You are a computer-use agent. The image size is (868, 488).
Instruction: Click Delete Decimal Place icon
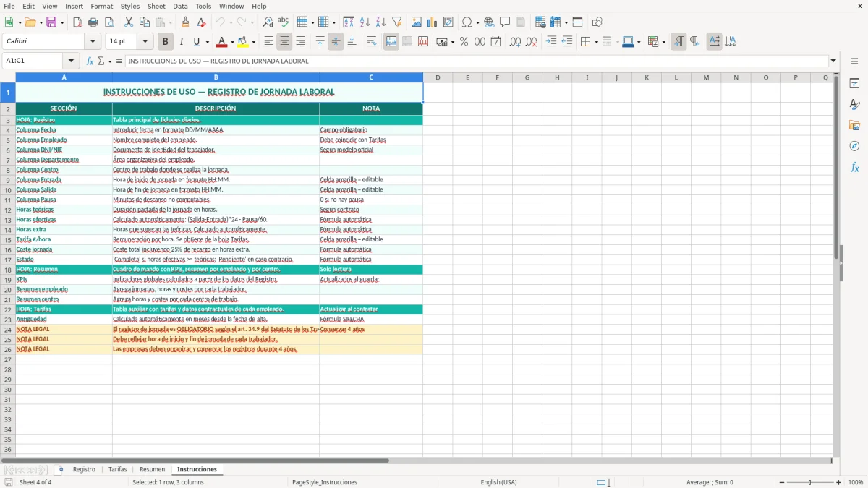click(x=531, y=42)
